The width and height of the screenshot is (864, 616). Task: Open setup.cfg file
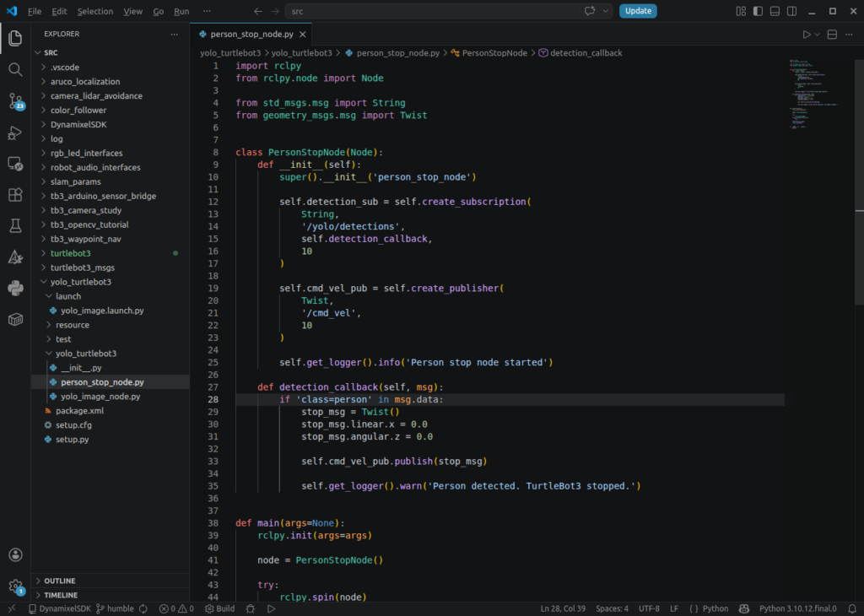111,425
